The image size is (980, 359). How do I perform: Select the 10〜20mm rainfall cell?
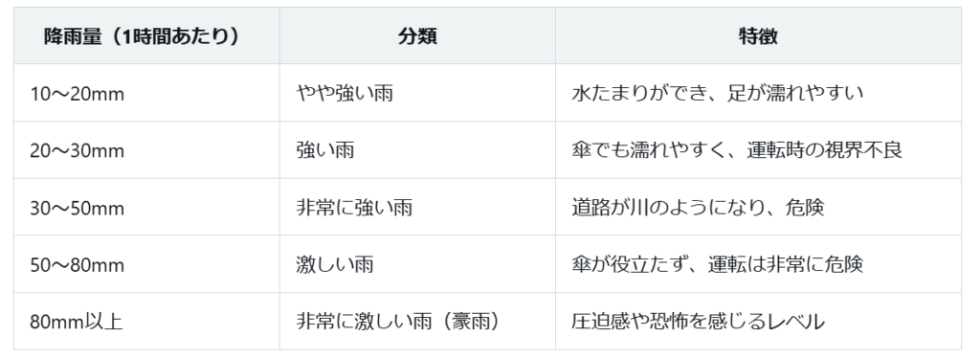click(146, 93)
